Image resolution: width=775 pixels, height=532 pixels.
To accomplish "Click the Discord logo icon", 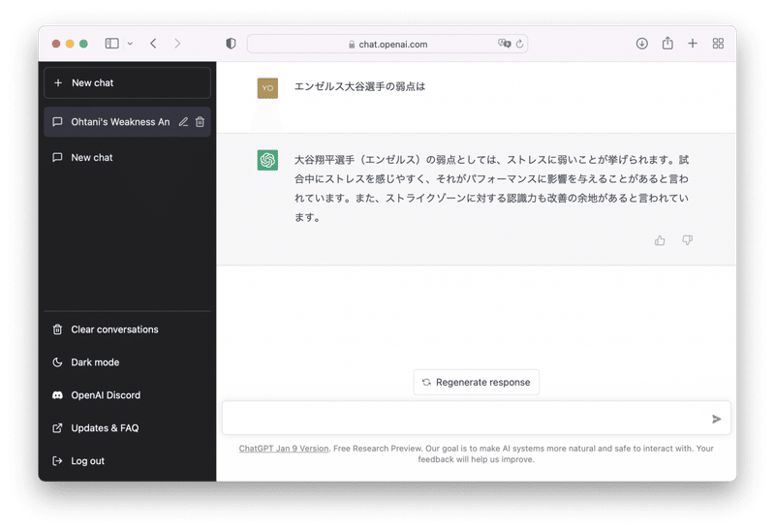I will click(57, 395).
